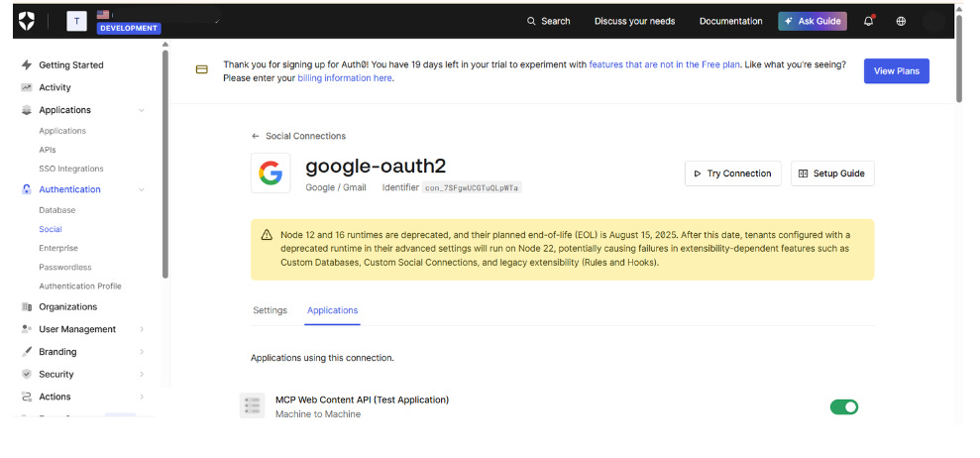Open the Setup Guide button
Screen dimensions: 980x458
pos(832,173)
